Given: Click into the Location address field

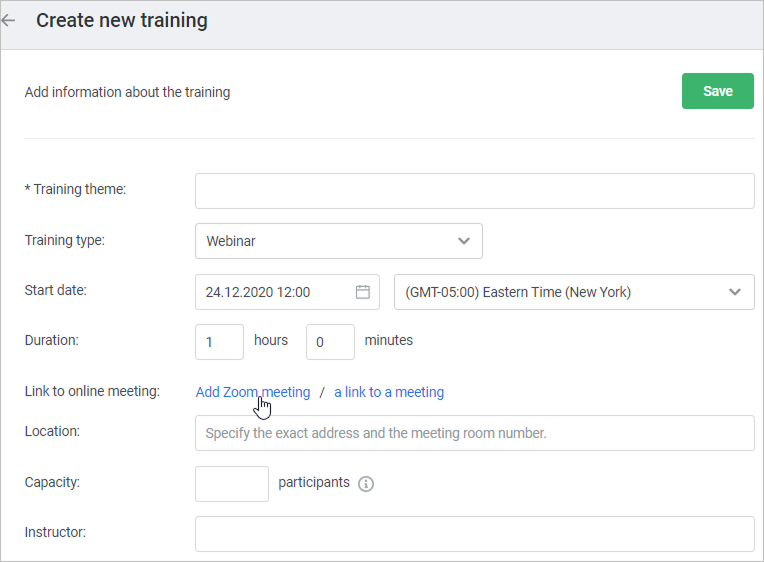Looking at the screenshot, I should pos(474,434).
